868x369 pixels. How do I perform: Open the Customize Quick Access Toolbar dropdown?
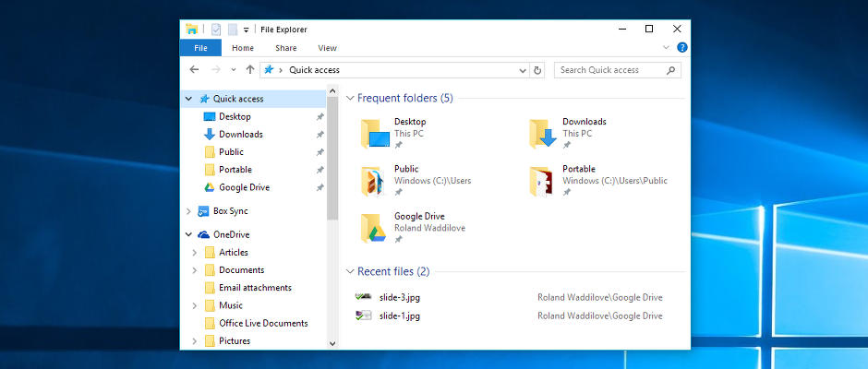pos(247,30)
